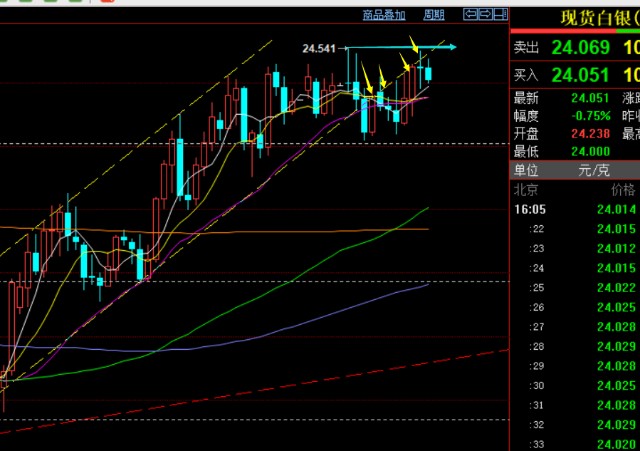Click the 买入 buy price row
640x451 pixels.
[x=578, y=76]
